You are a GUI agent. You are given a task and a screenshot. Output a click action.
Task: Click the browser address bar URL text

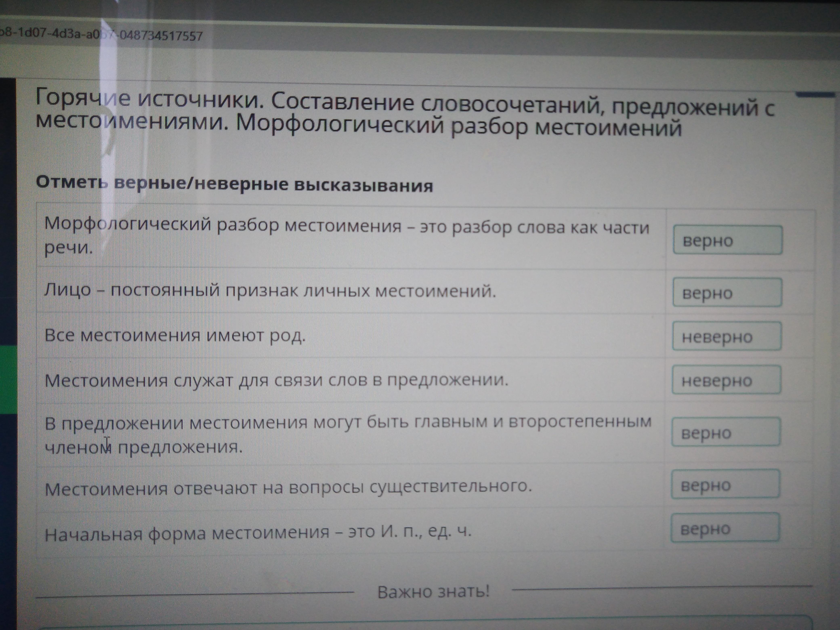(x=101, y=35)
